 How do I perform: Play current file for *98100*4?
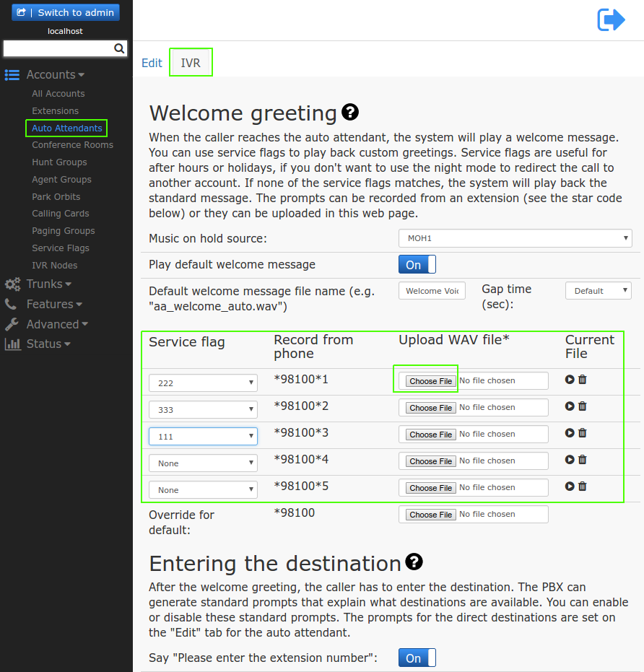point(570,460)
